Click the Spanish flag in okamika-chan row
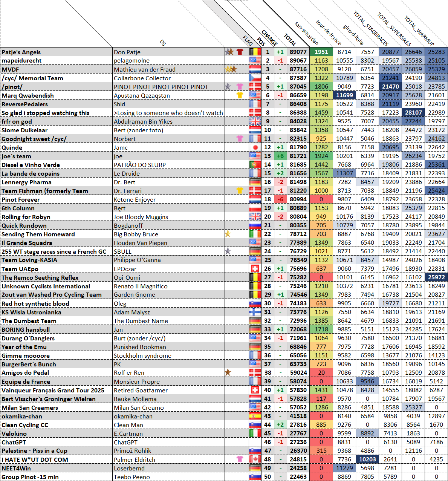Image resolution: width=448 pixels, height=481 pixels. pos(255,416)
